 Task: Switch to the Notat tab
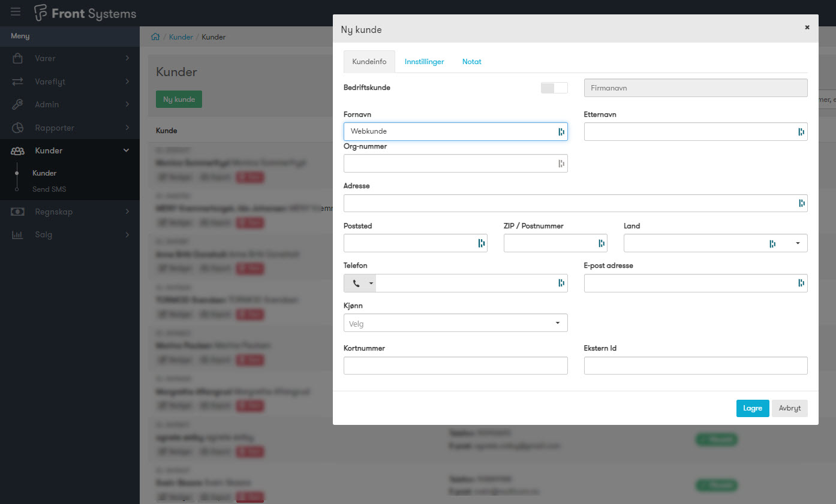[471, 62]
